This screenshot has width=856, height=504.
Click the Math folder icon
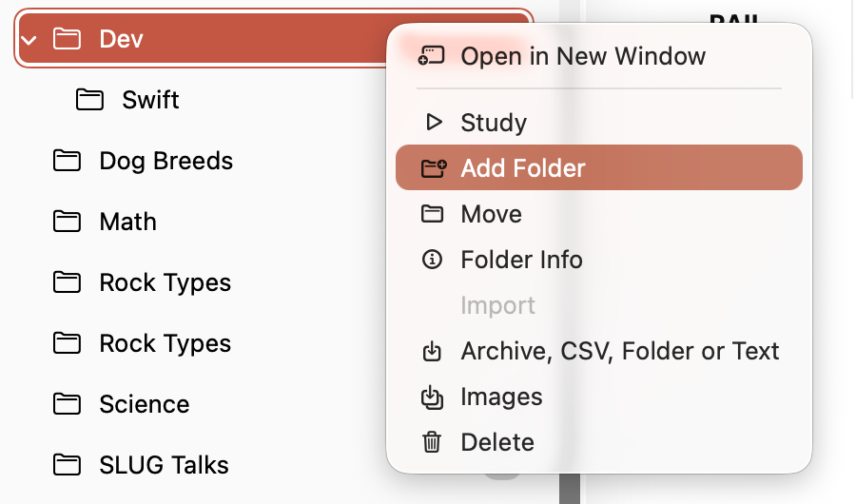tap(67, 222)
